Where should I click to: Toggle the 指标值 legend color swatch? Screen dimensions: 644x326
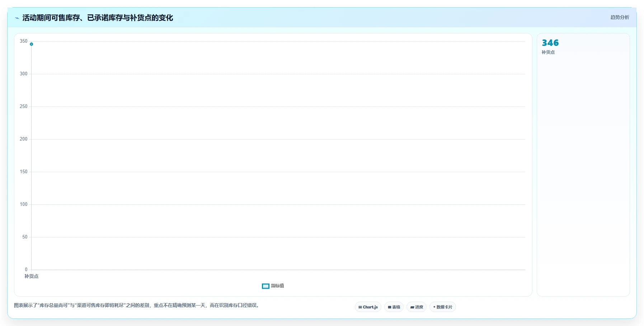265,286
